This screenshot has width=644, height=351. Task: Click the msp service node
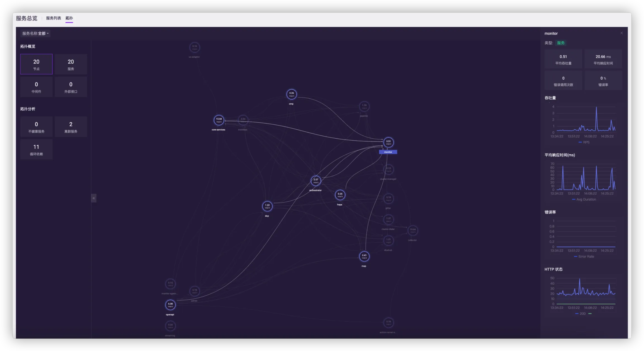pyautogui.click(x=364, y=256)
